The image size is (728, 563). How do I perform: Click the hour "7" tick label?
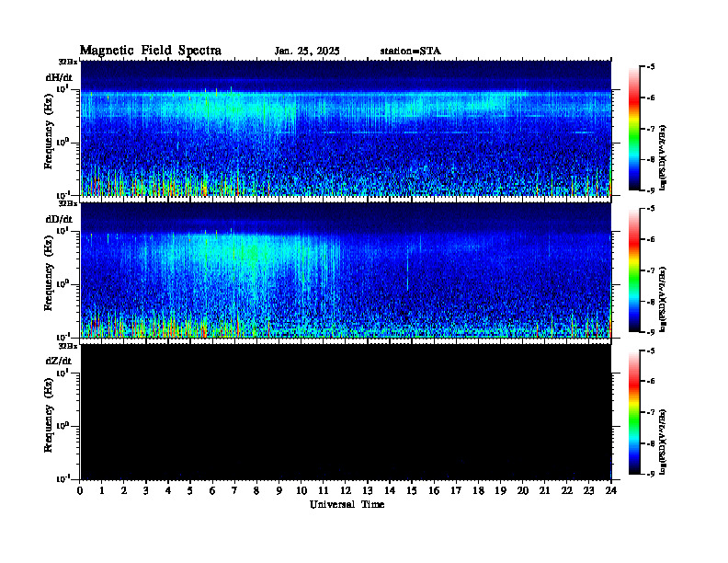click(235, 491)
